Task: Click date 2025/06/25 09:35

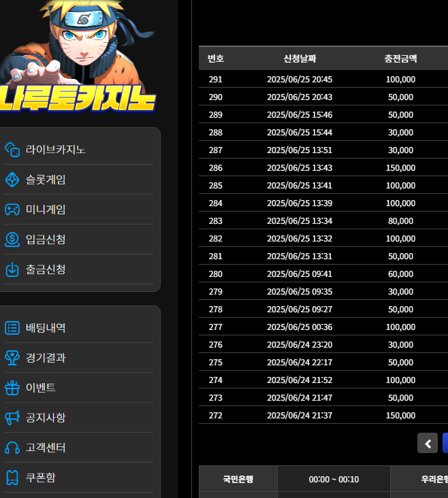Action: pos(300,292)
